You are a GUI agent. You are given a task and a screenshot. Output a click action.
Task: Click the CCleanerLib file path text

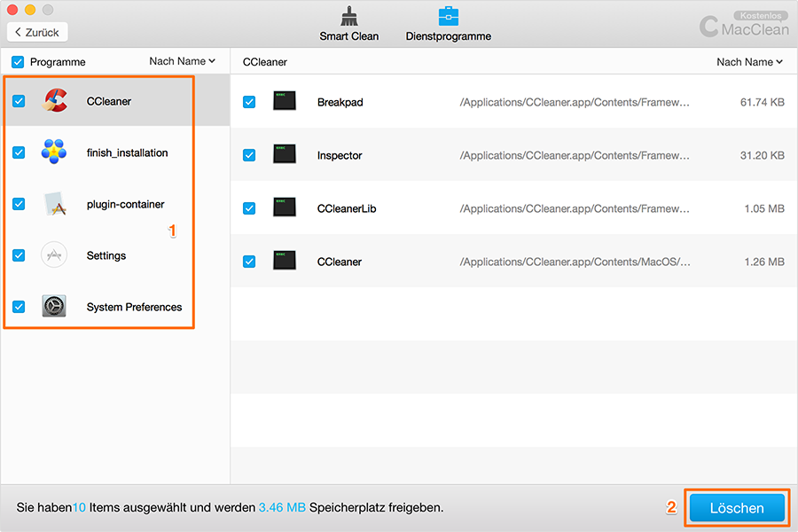tap(575, 208)
